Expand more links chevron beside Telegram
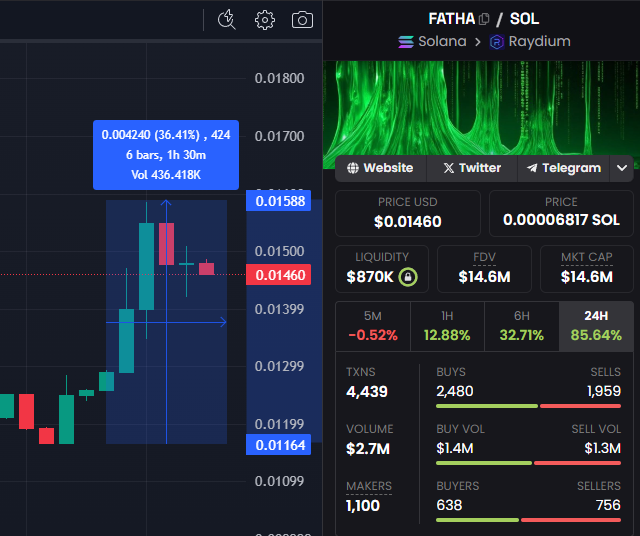640x536 pixels. [x=622, y=168]
